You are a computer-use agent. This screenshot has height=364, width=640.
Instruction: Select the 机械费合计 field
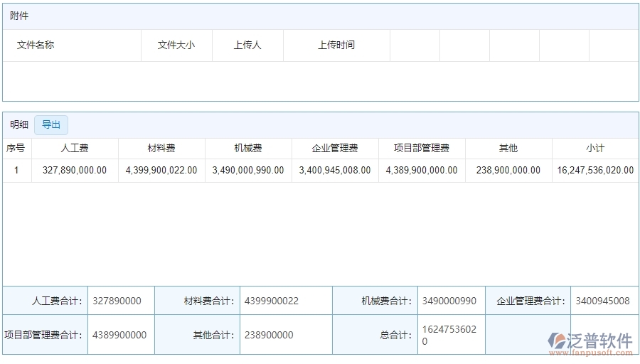pos(451,301)
